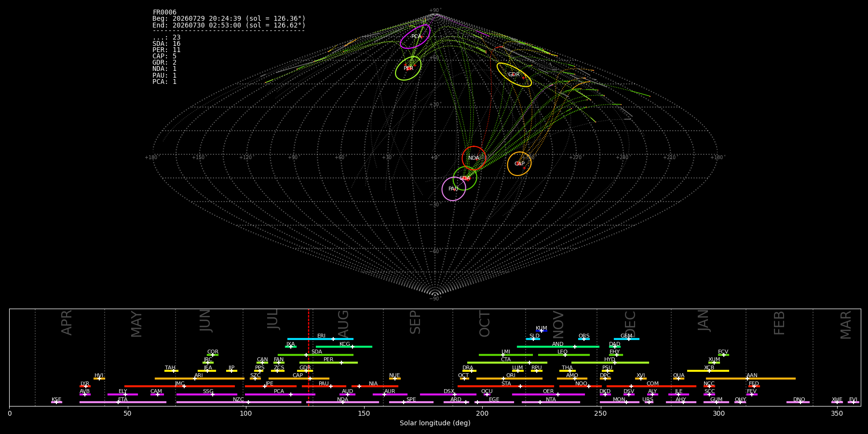Click the AAN orange bar in February

(751, 379)
